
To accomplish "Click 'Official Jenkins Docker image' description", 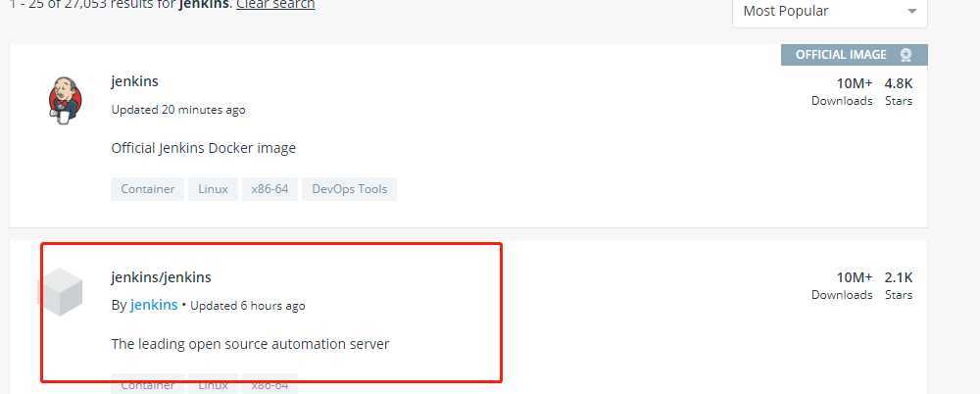I will pos(203,148).
